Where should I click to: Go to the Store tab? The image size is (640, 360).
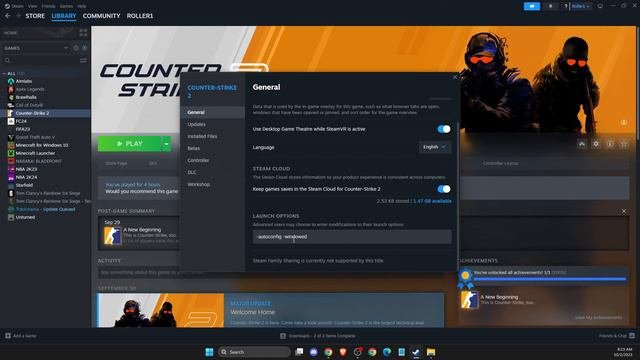pos(35,16)
